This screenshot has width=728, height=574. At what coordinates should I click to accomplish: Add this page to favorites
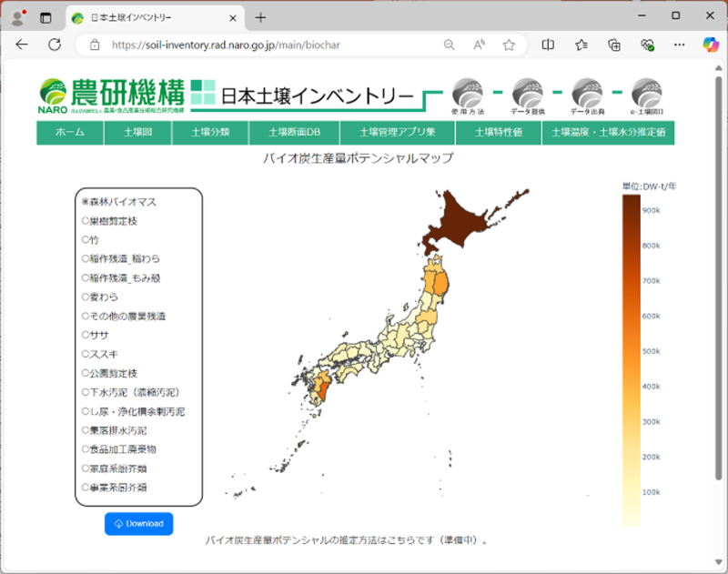tap(509, 45)
